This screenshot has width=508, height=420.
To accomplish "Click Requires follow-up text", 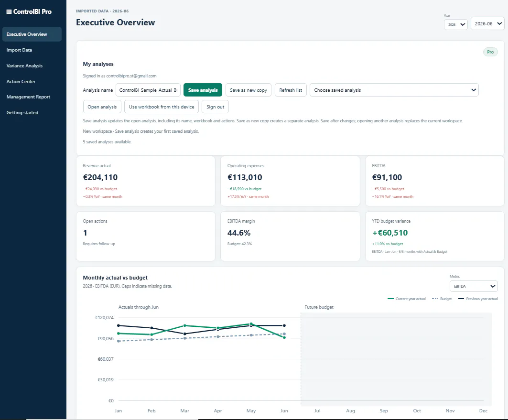I will pyautogui.click(x=99, y=244).
